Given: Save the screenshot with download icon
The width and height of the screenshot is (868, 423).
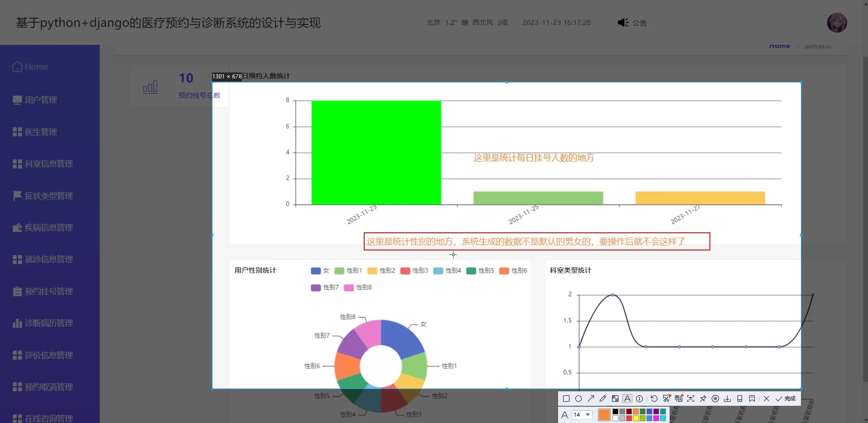Looking at the screenshot, I should (727, 399).
